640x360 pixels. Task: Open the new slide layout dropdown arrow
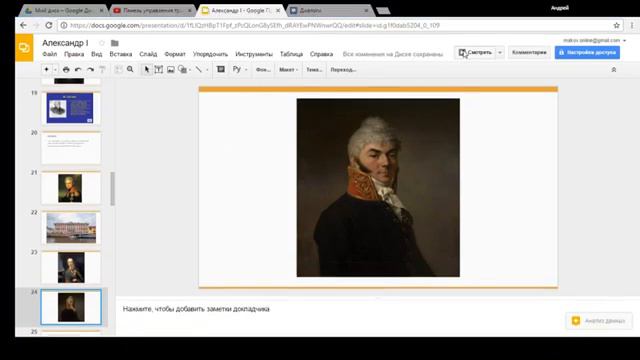pos(56,70)
